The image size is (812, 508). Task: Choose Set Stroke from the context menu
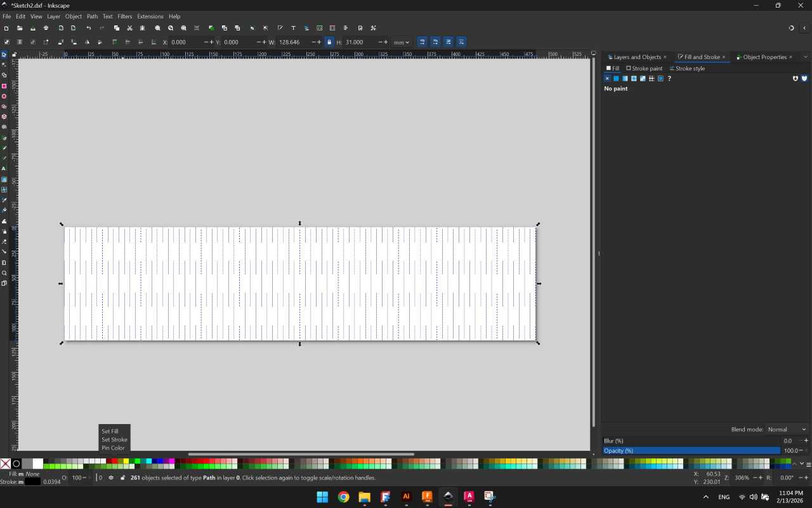114,439
